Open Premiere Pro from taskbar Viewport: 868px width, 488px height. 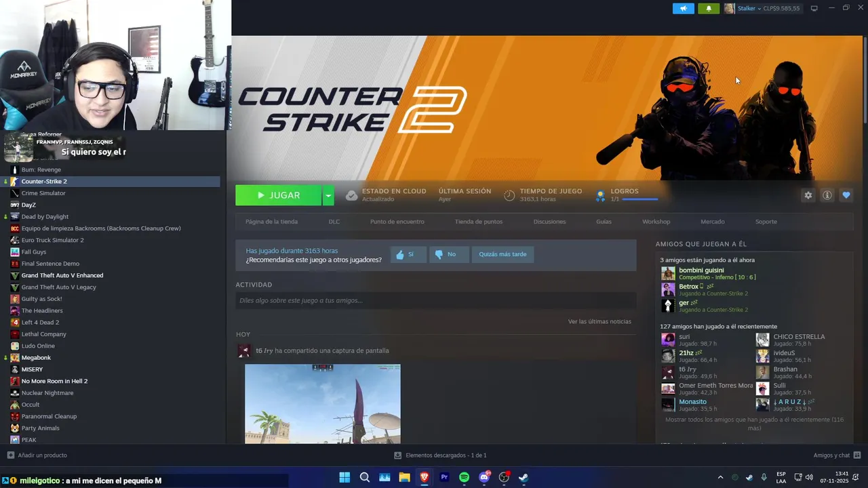pos(445,477)
